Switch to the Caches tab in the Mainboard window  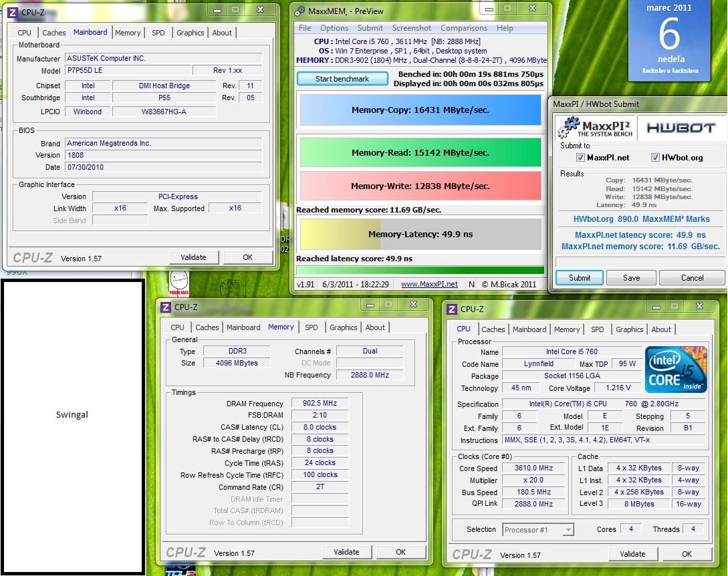[x=54, y=33]
